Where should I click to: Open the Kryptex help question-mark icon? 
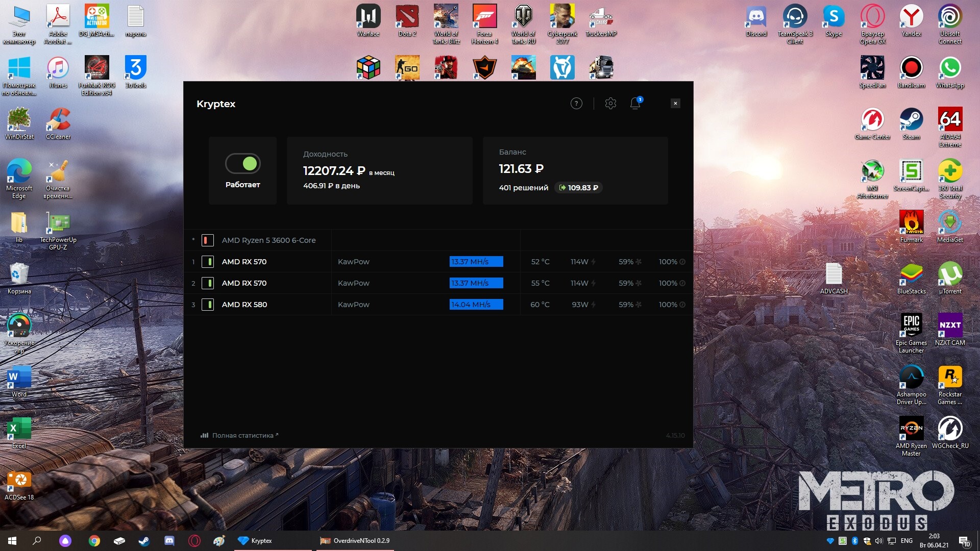tap(576, 104)
